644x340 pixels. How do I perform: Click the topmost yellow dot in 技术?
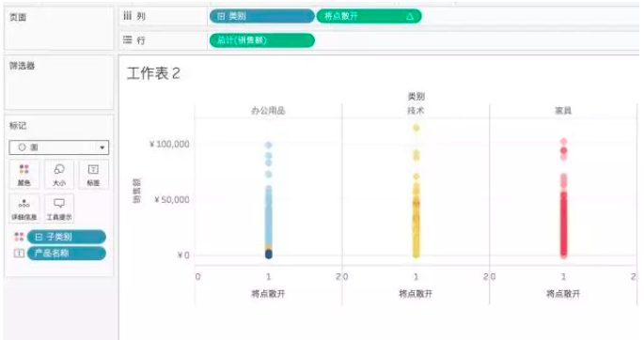click(x=416, y=128)
